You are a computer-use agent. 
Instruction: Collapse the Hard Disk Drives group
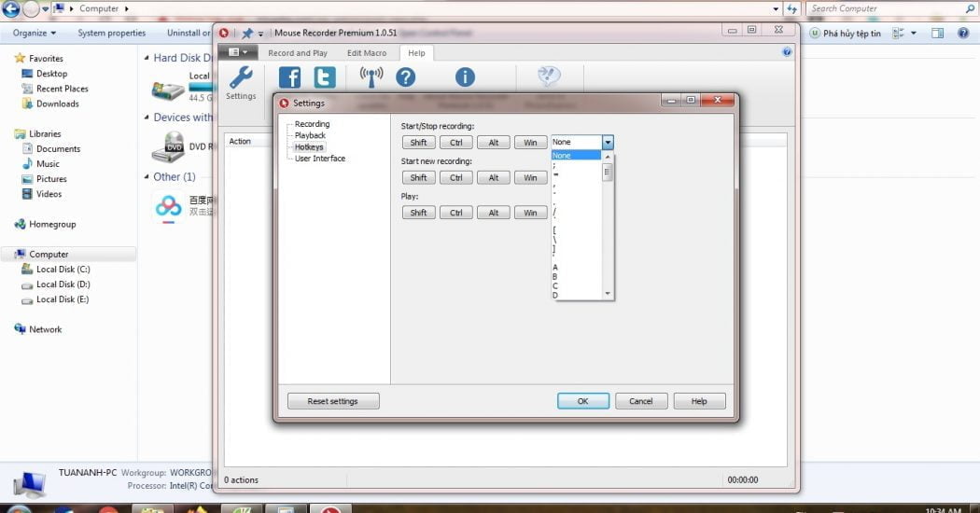(147, 58)
